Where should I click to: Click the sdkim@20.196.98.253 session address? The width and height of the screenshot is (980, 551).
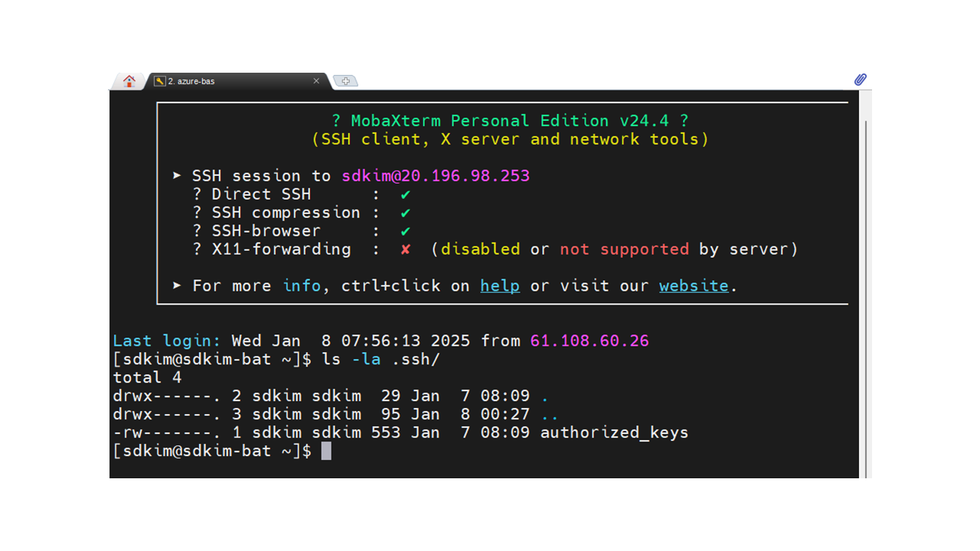(x=436, y=176)
